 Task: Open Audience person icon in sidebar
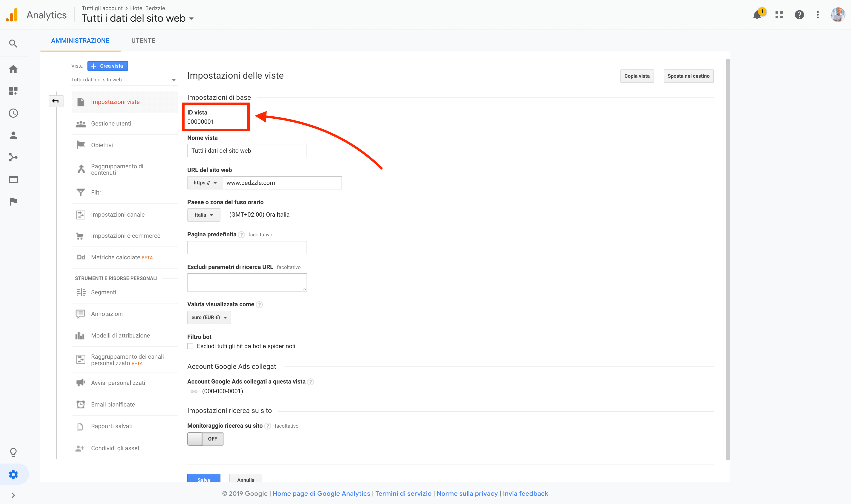coord(13,135)
